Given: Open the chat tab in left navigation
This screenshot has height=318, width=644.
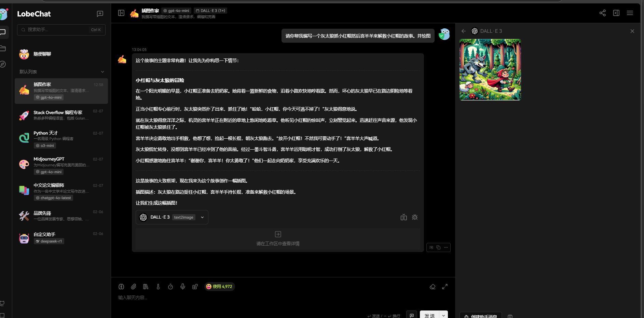Looking at the screenshot, I should coord(3,32).
